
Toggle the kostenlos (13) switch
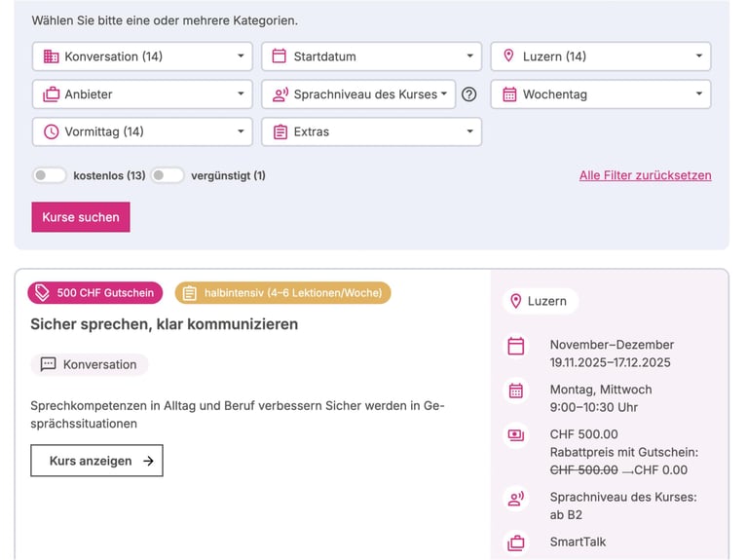click(x=49, y=175)
